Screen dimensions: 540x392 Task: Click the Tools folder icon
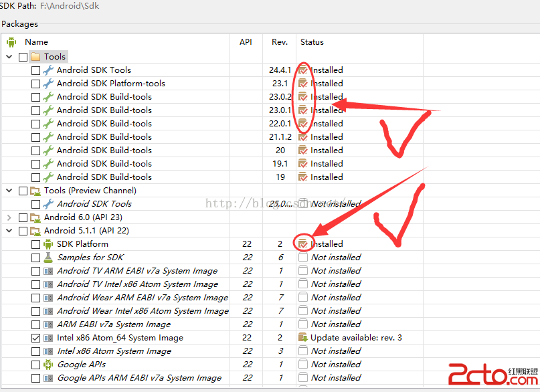coord(35,56)
